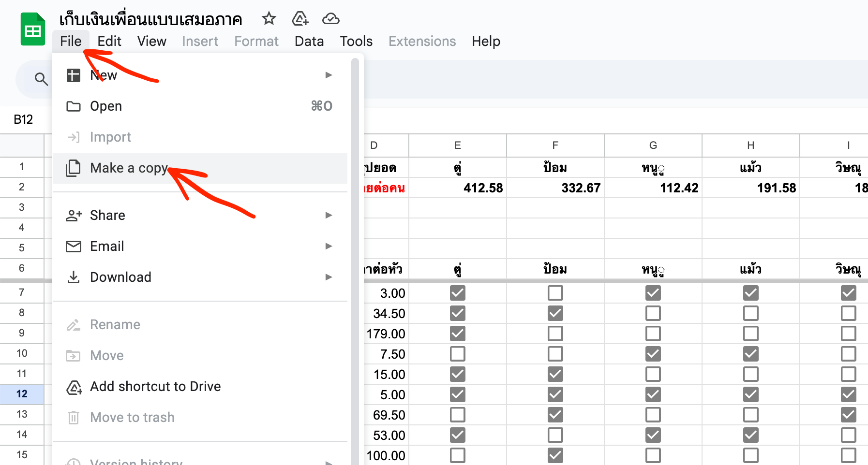Click the B12 name box field
The image size is (868, 465).
(23, 119)
